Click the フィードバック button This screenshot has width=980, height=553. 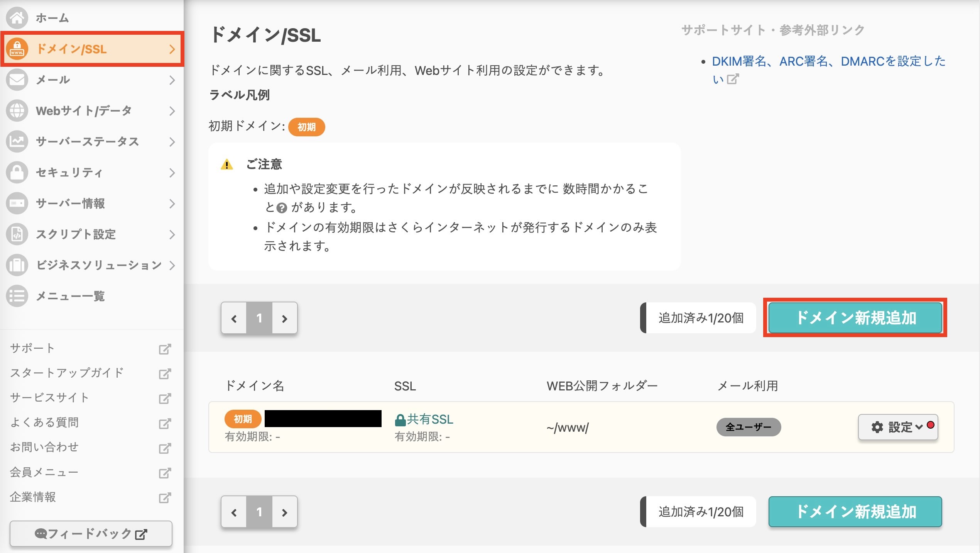(x=91, y=534)
